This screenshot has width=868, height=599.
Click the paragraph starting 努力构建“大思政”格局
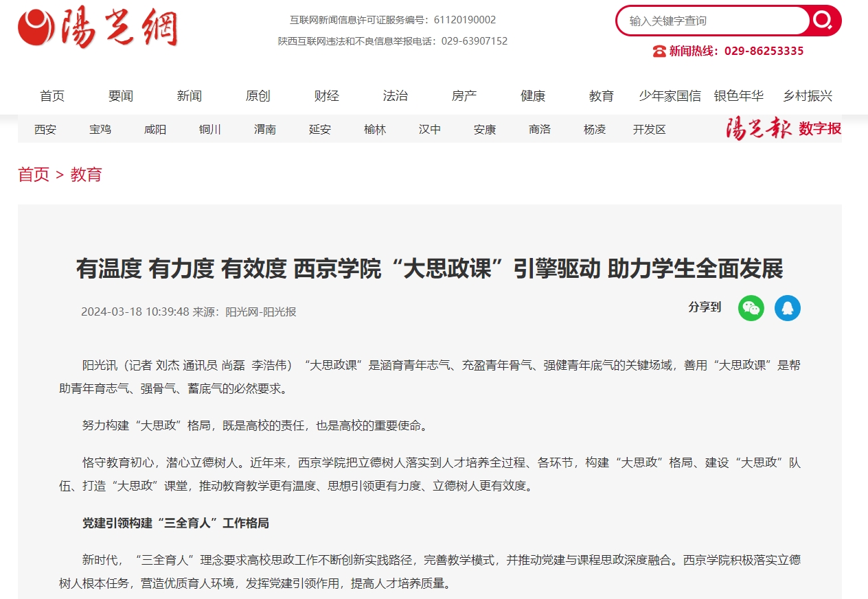click(255, 425)
